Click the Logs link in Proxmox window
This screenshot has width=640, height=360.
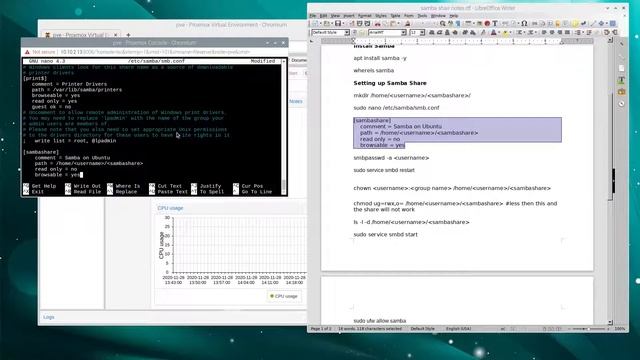(49, 317)
